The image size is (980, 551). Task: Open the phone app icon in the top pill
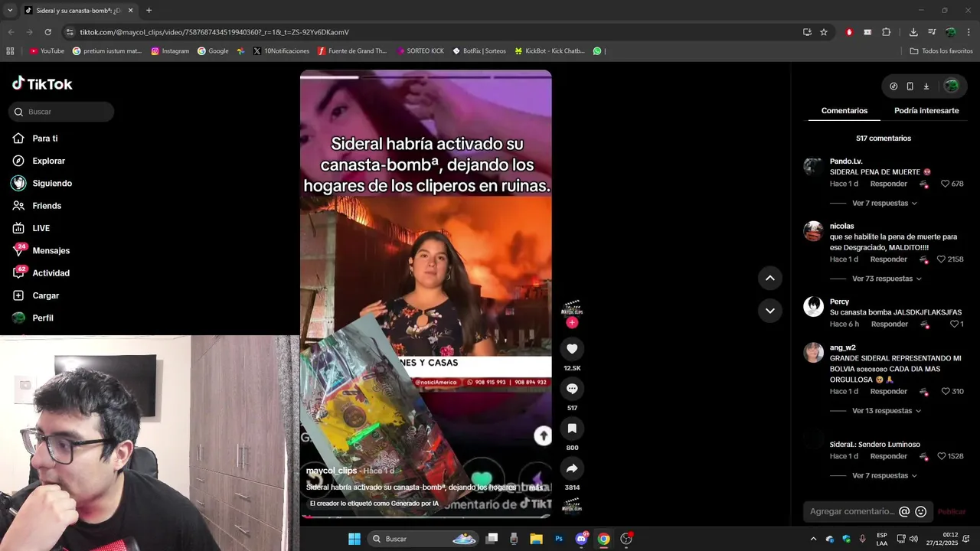click(x=910, y=86)
